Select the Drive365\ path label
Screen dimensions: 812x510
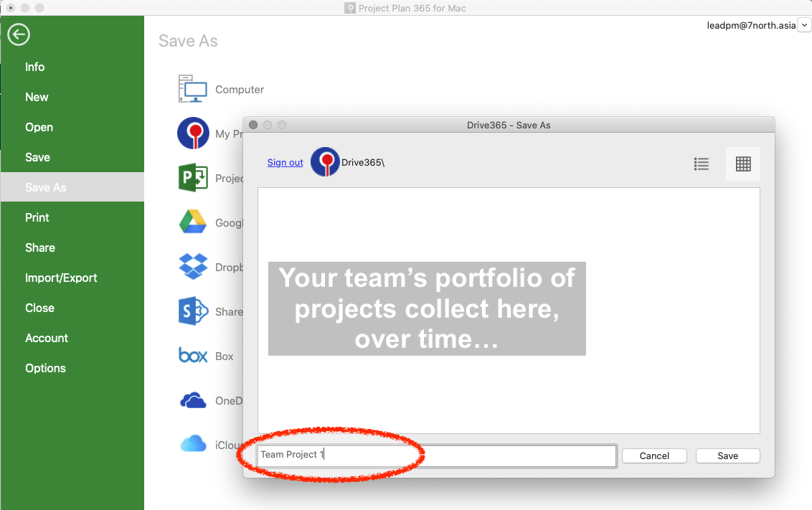click(362, 163)
